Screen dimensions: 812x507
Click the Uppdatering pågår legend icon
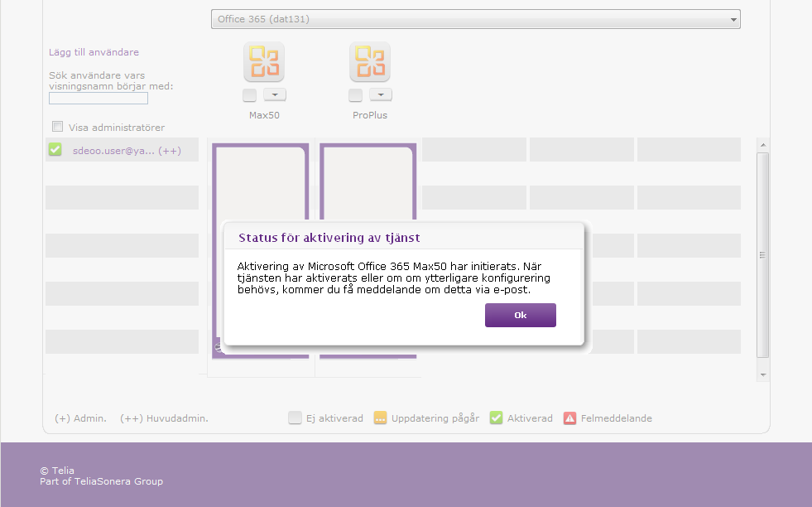(x=380, y=418)
